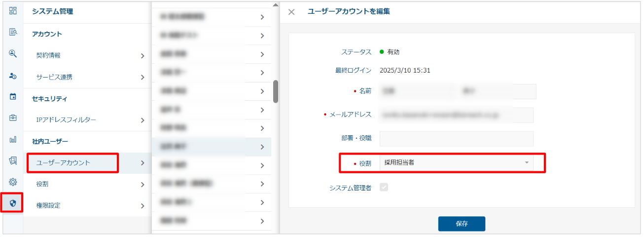644x237 pixels.
Task: Open the 役割 dropdown showing 採用担当者
Action: click(456, 162)
